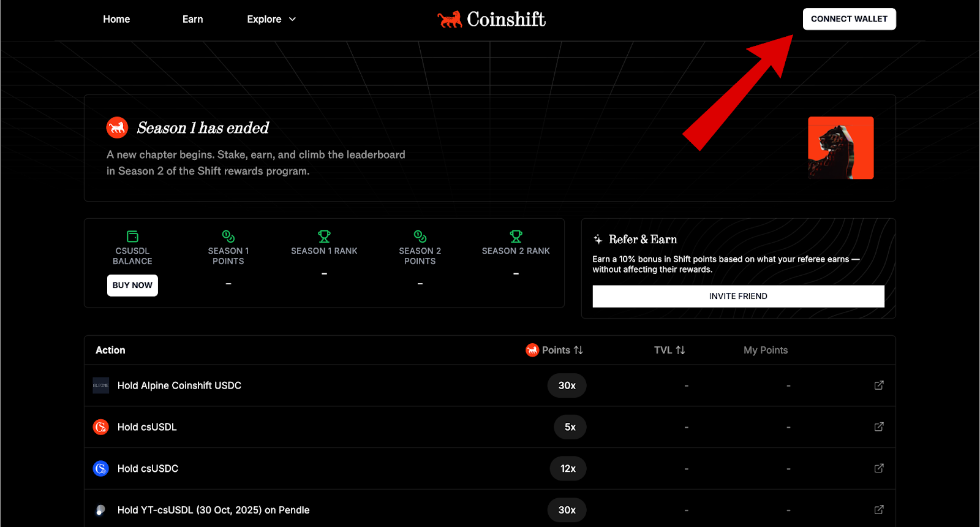Click the CSUSDL Balance wallet icon

pyautogui.click(x=132, y=237)
